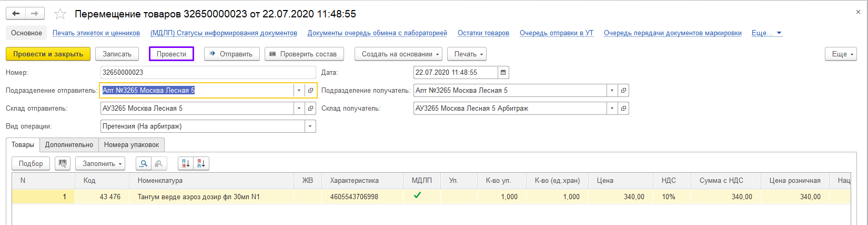Expand the operation type dropdown
Viewport: 868px width, 225px height.
310,126
